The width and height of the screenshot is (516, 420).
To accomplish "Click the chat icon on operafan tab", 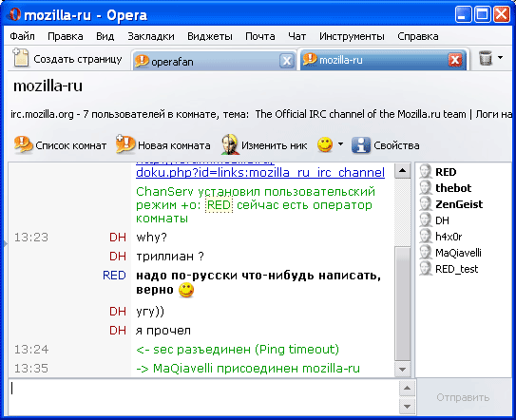I will click(142, 61).
